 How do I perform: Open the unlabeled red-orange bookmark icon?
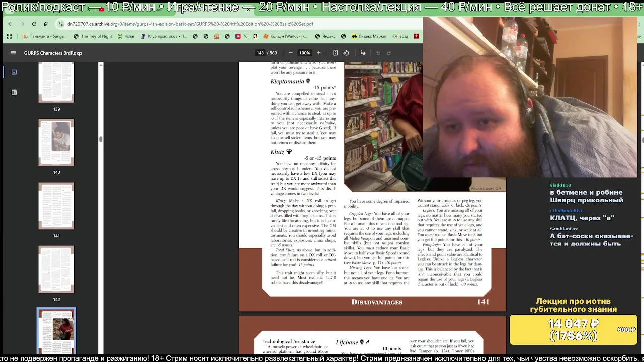click(x=217, y=36)
